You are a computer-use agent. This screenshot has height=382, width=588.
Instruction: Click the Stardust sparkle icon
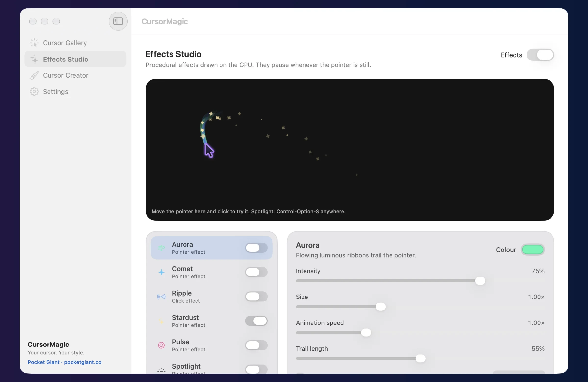pyautogui.click(x=161, y=321)
